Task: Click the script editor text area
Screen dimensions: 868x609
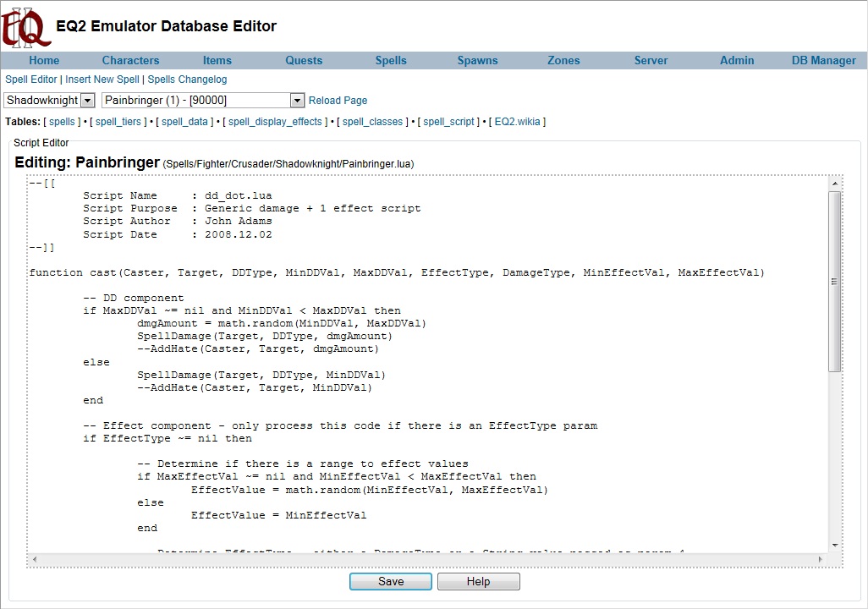Action: tap(423, 364)
